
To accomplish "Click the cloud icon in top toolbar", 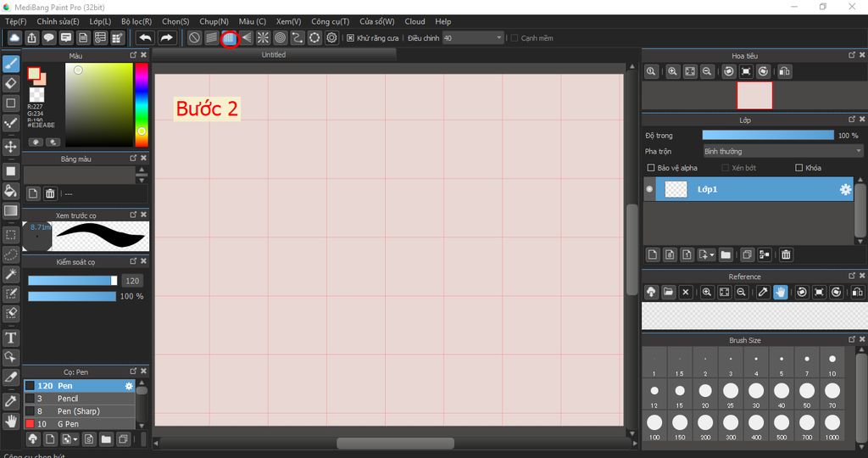I will click(14, 37).
